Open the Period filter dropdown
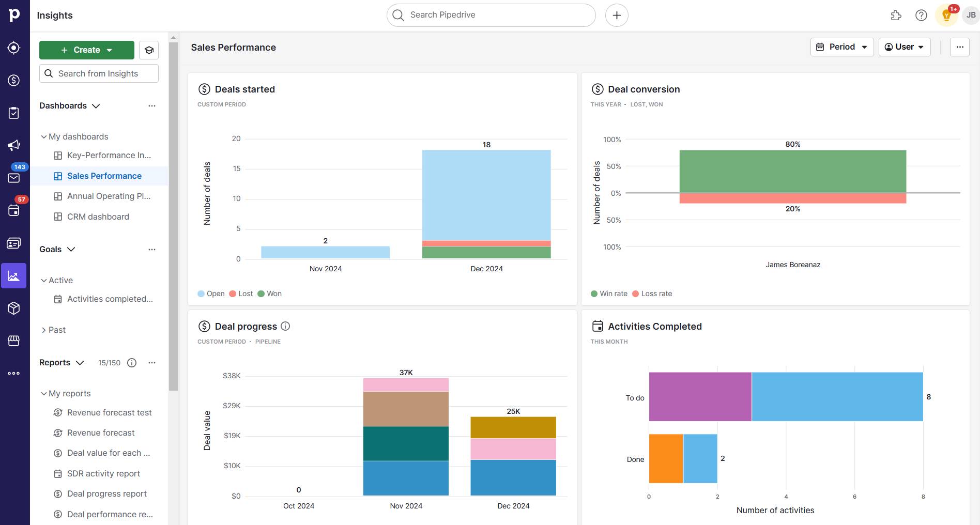This screenshot has height=525, width=980. pos(841,47)
